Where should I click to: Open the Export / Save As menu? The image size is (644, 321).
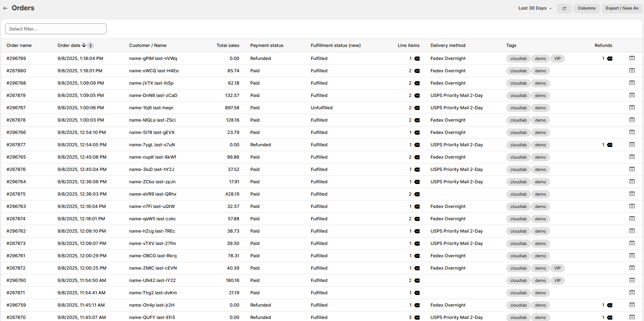[x=622, y=8]
